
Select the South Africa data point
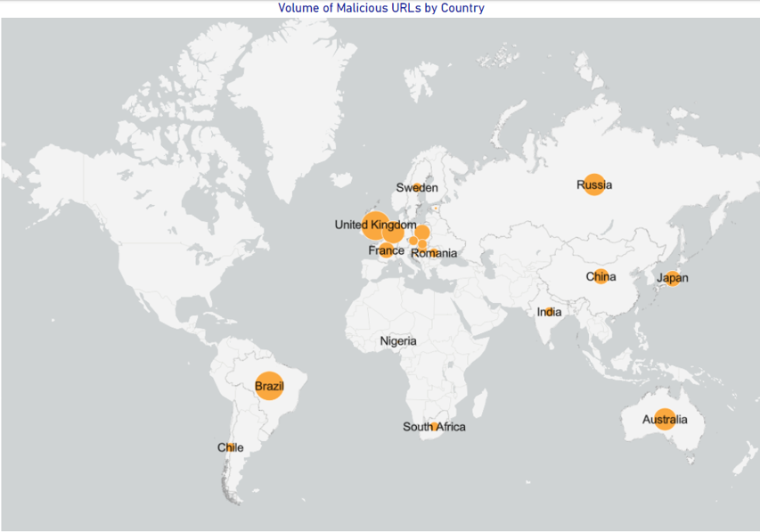coord(435,427)
